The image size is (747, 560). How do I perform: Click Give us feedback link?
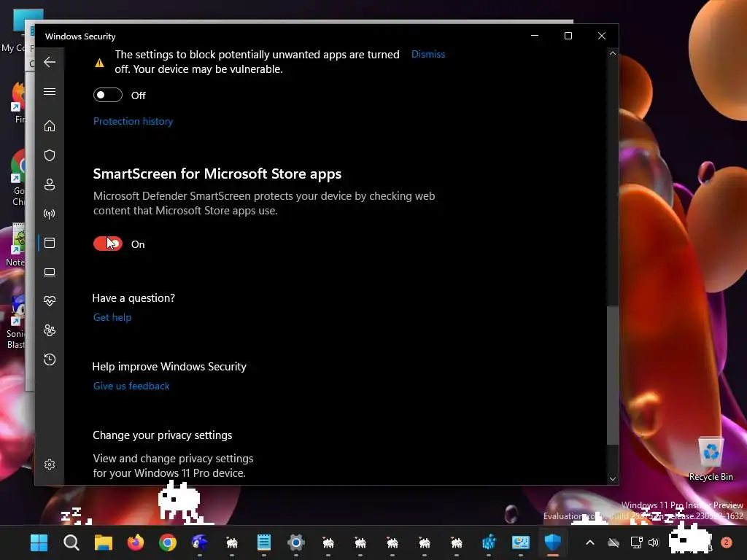131,386
